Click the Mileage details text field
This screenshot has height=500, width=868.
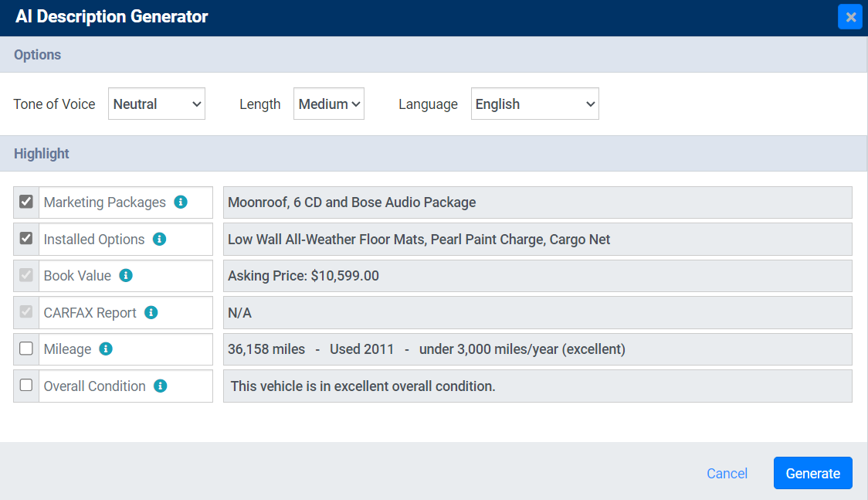click(x=537, y=349)
